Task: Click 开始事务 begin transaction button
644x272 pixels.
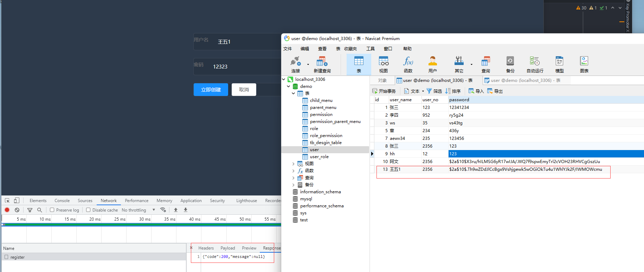Action: (384, 91)
